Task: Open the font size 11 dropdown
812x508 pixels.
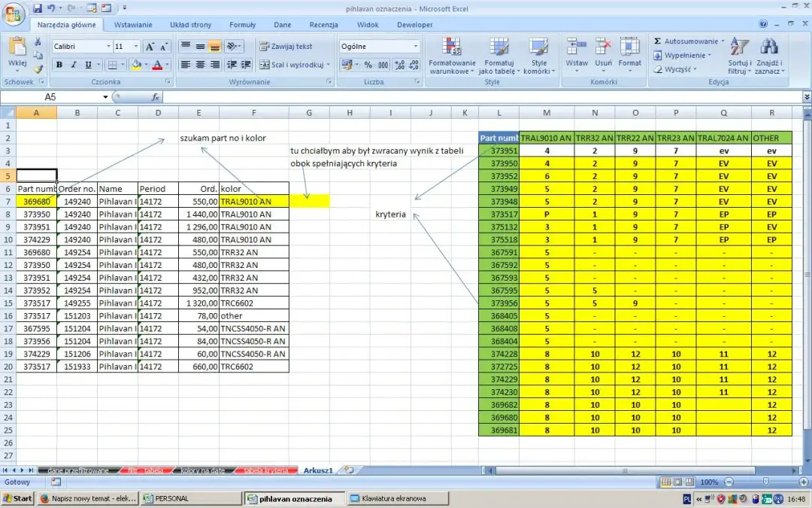Action: coord(136,47)
